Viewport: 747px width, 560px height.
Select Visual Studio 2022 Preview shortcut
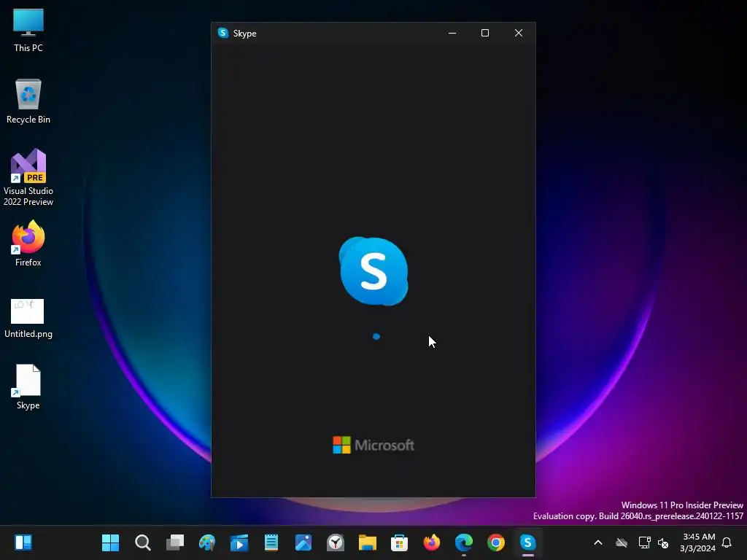pos(28,177)
